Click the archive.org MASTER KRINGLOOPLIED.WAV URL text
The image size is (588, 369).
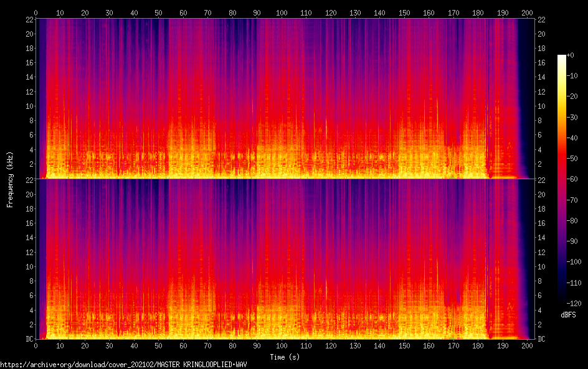point(123,365)
